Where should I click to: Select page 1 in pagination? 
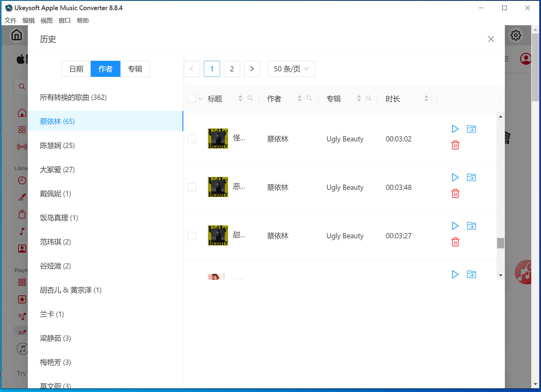pos(212,69)
